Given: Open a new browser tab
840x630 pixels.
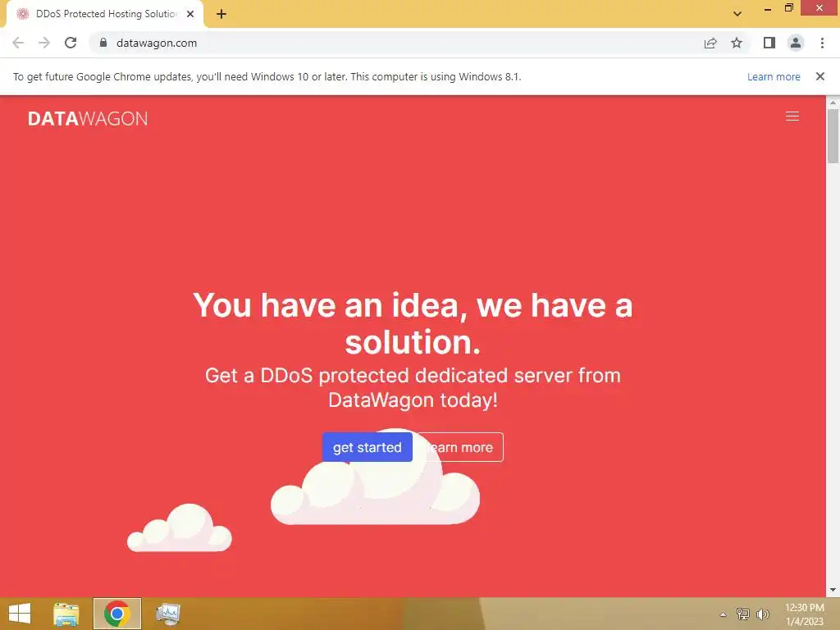Looking at the screenshot, I should 221,14.
